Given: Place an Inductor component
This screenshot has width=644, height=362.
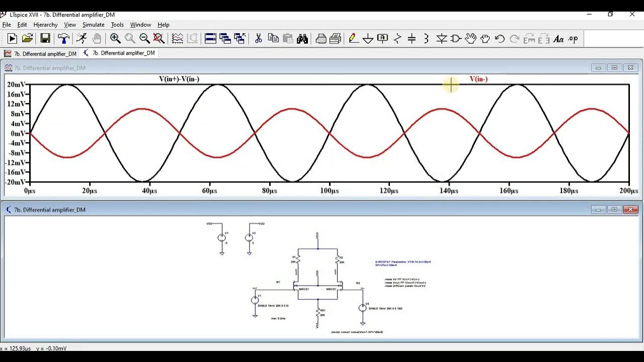Looking at the screenshot, I should pos(427,38).
